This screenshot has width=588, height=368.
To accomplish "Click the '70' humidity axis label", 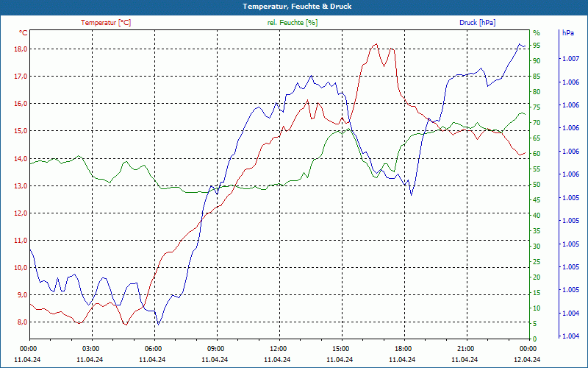I will point(537,123).
